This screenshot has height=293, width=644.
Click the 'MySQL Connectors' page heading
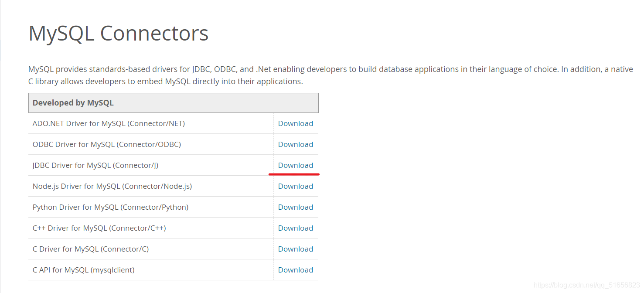click(x=118, y=34)
